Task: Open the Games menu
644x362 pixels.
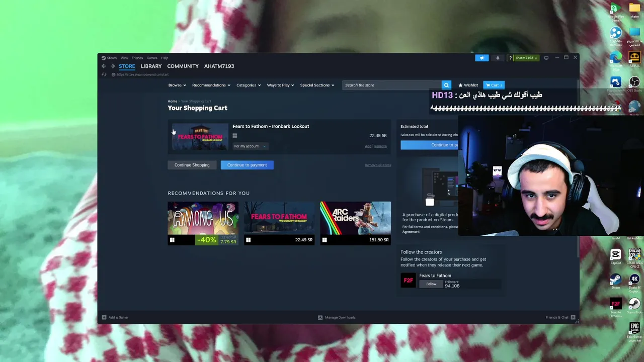Action: point(152,58)
